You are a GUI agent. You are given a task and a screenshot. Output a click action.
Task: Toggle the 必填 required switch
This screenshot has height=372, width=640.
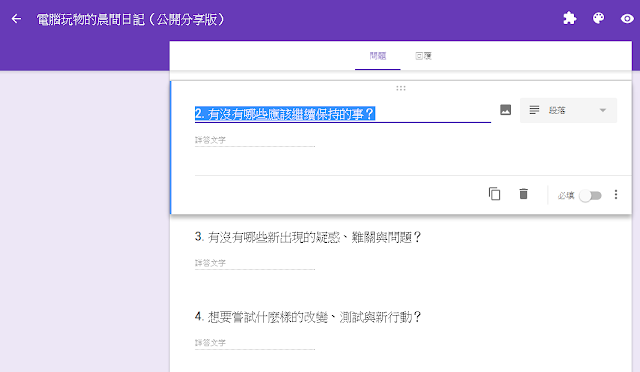pyautogui.click(x=590, y=196)
